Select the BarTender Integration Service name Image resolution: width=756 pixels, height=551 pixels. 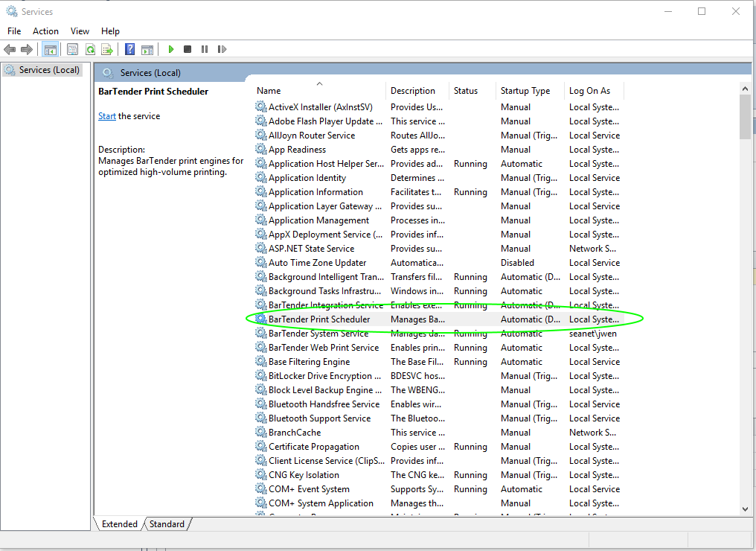pyautogui.click(x=325, y=305)
